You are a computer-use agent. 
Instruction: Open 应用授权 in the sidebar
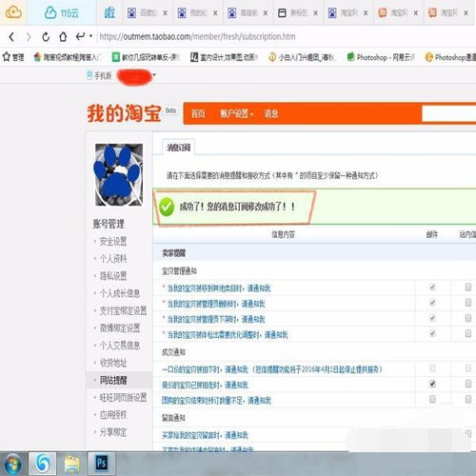pos(113,415)
